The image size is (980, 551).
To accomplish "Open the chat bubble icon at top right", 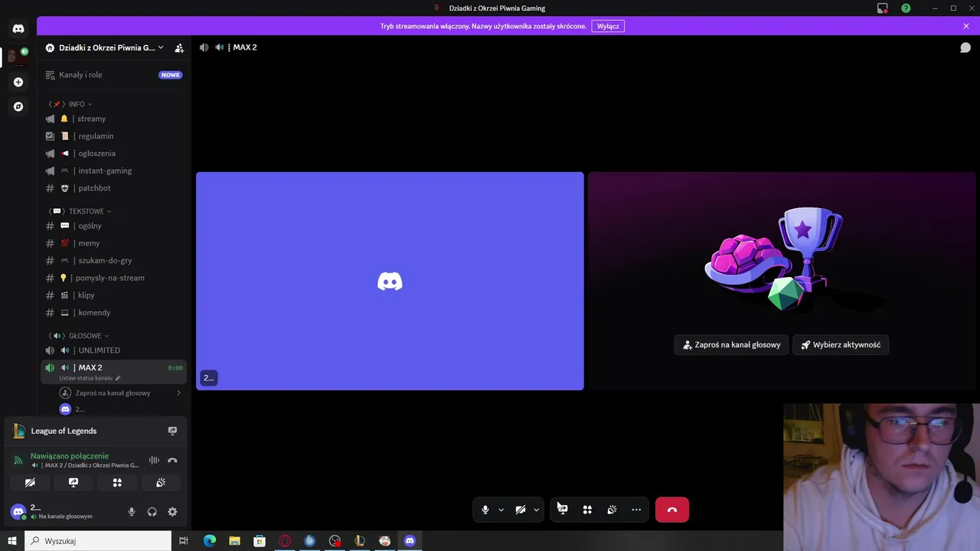I will [965, 47].
